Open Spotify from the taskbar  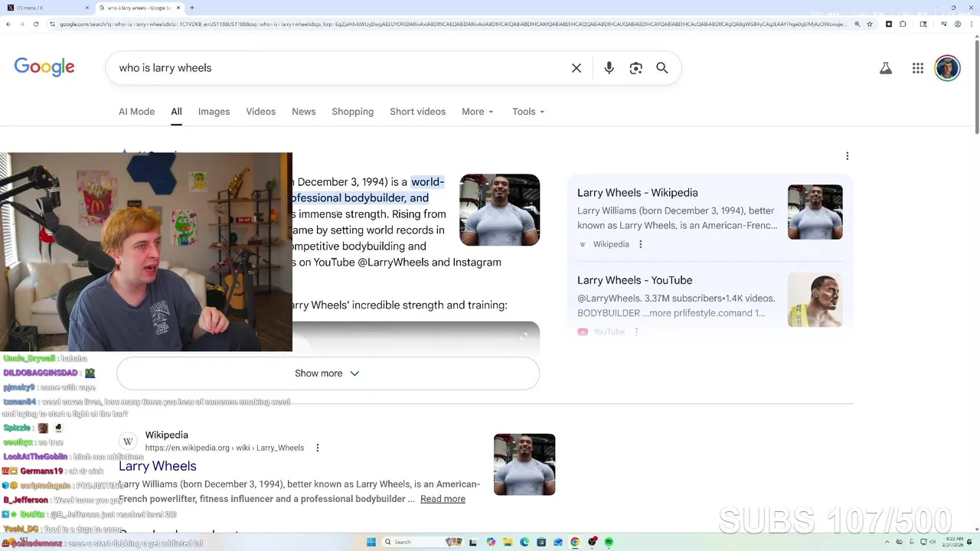609,542
